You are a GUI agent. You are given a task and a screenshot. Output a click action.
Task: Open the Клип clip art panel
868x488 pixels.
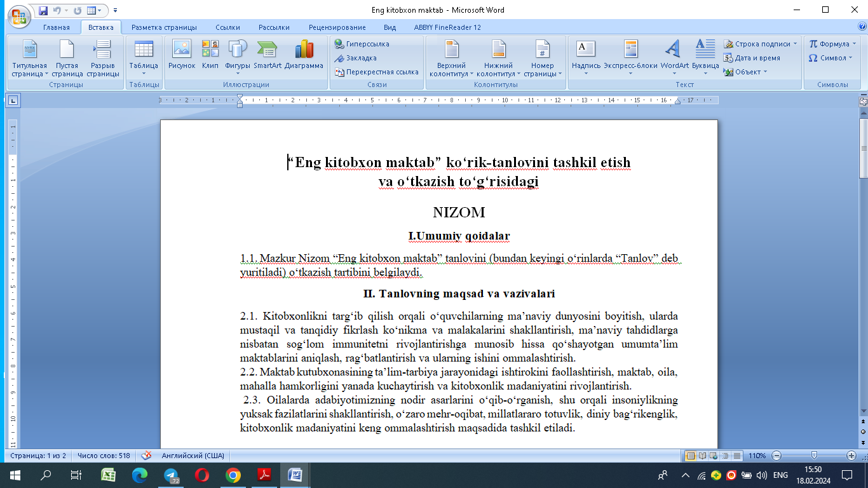click(210, 55)
